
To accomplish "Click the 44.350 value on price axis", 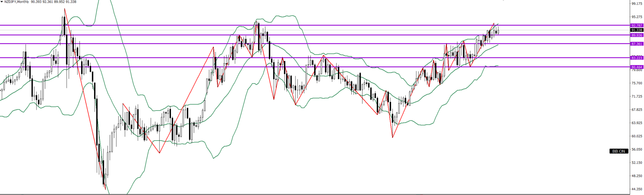I will tap(637, 189).
